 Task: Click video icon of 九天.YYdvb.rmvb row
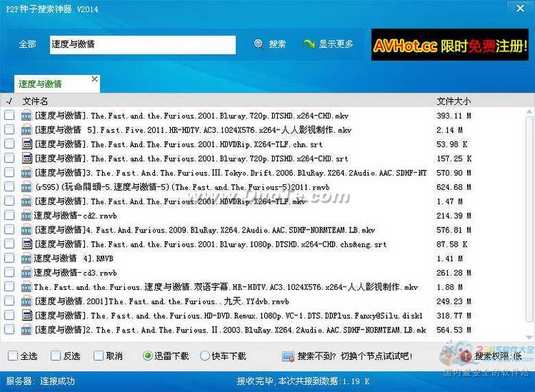tap(26, 302)
